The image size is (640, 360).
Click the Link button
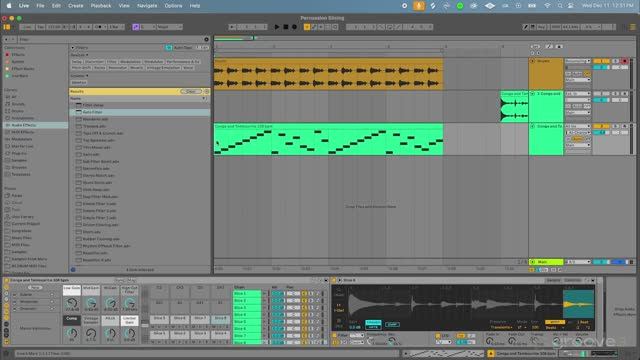coord(27,27)
